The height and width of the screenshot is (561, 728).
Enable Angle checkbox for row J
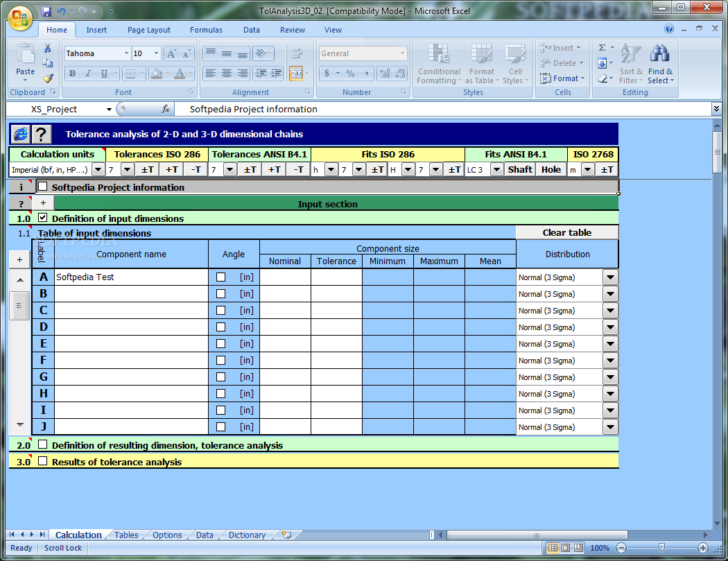coord(221,426)
